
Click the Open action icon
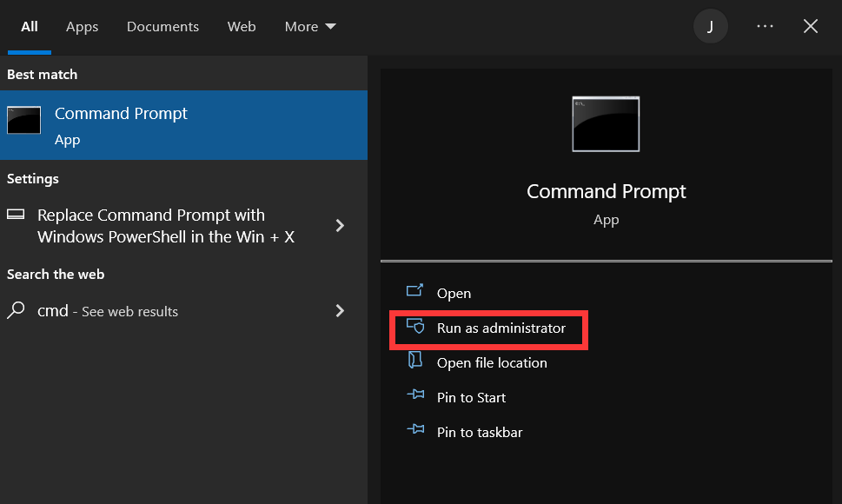pyautogui.click(x=414, y=290)
